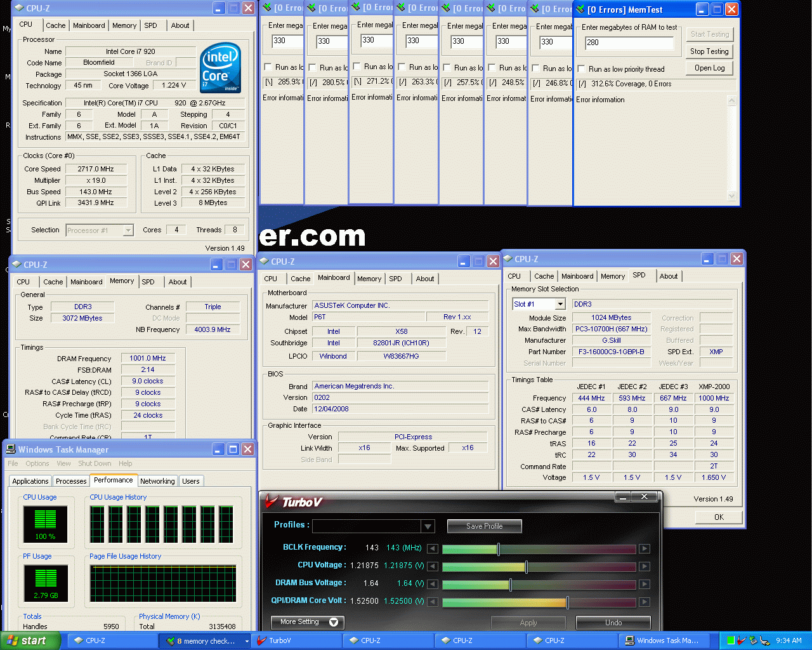
Task: Select Networking tab in Task Manager
Action: pyautogui.click(x=157, y=481)
